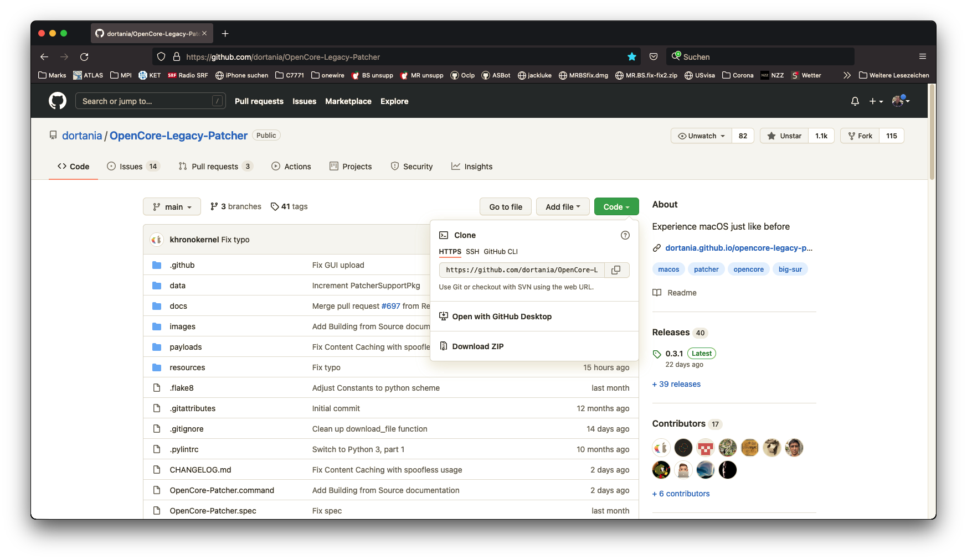Viewport: 967px width, 560px height.
Task: Click the GitHub search or jump to field
Action: tap(151, 101)
